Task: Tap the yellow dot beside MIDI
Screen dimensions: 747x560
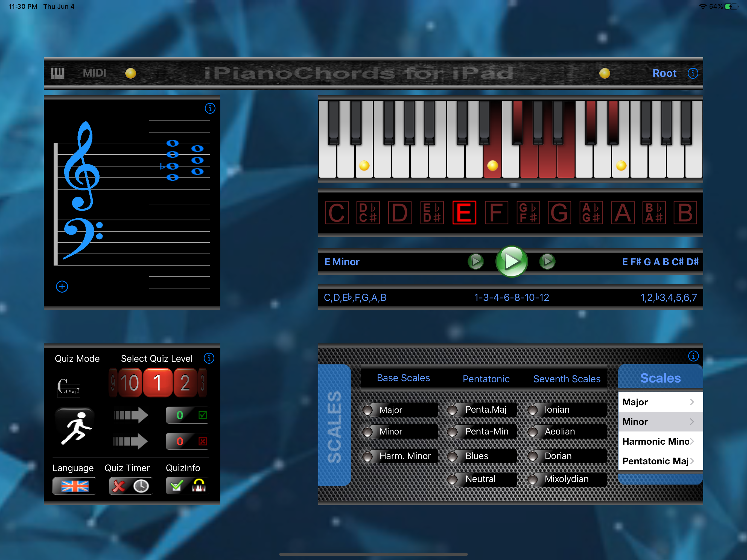Action: pyautogui.click(x=131, y=73)
